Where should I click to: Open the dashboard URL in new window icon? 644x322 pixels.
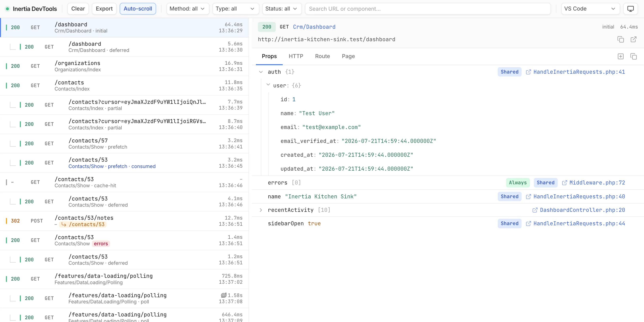pos(633,39)
